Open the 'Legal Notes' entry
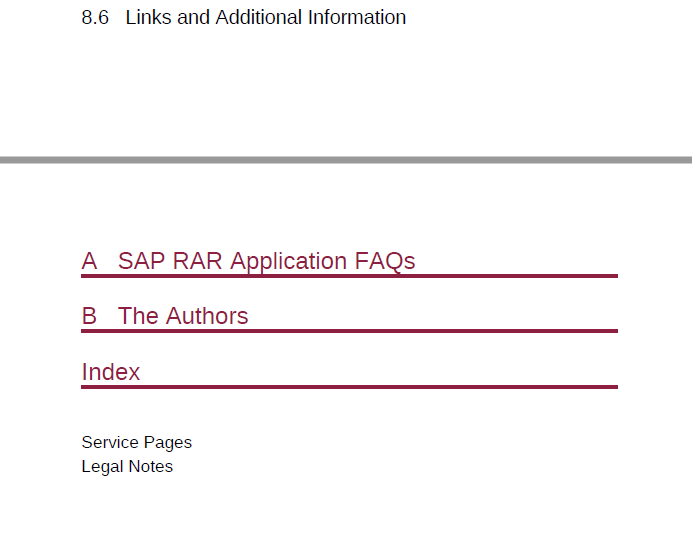692x558 pixels. pos(127,467)
